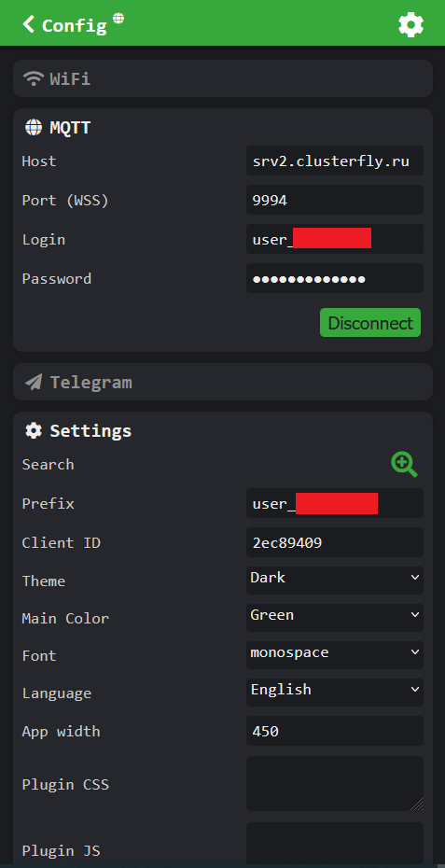Click the Port (WSS) field 9994
The height and width of the screenshot is (868, 445).
(x=334, y=200)
